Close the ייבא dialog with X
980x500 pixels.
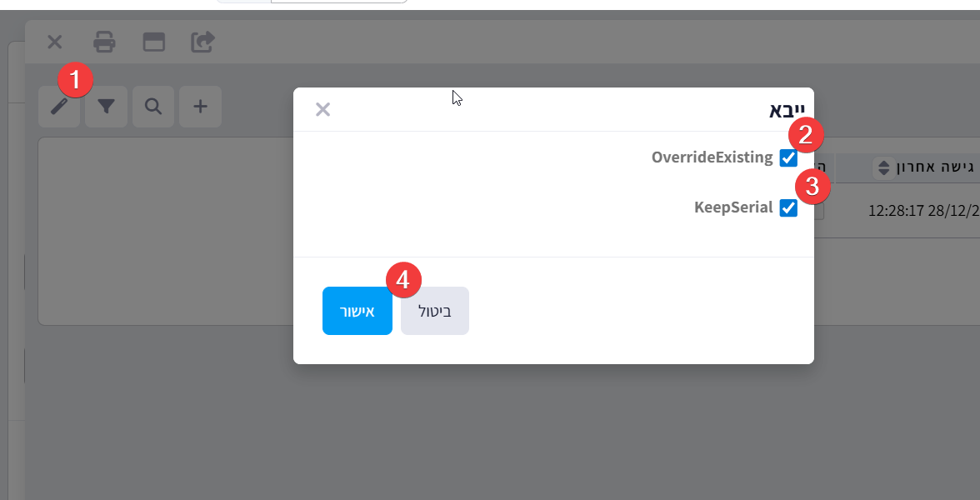pyautogui.click(x=322, y=109)
